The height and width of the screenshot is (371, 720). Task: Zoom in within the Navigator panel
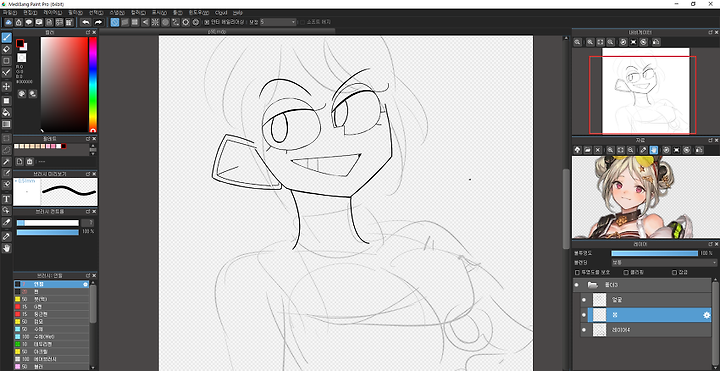tap(590, 42)
